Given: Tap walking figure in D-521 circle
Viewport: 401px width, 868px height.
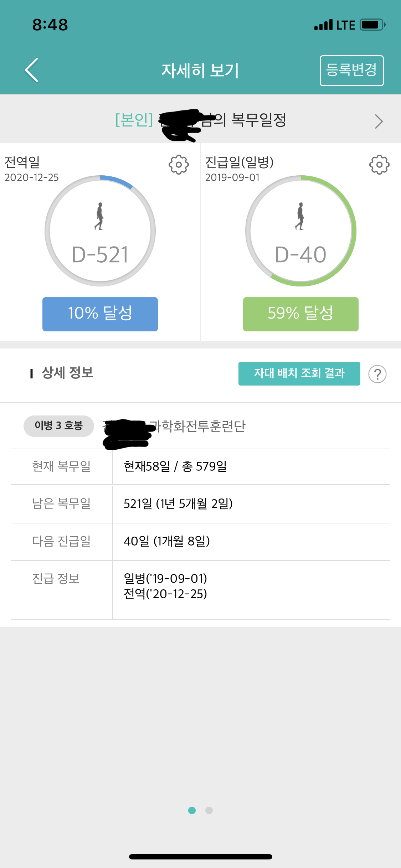Looking at the screenshot, I should click(100, 216).
